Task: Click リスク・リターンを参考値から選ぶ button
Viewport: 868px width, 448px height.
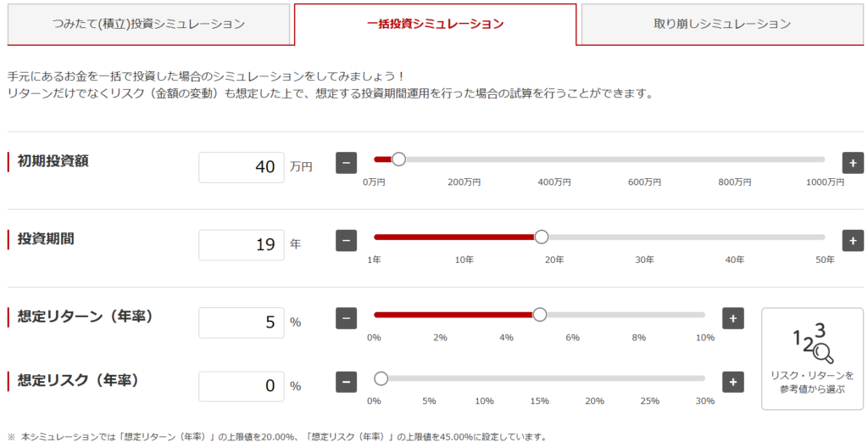Action: click(x=812, y=358)
